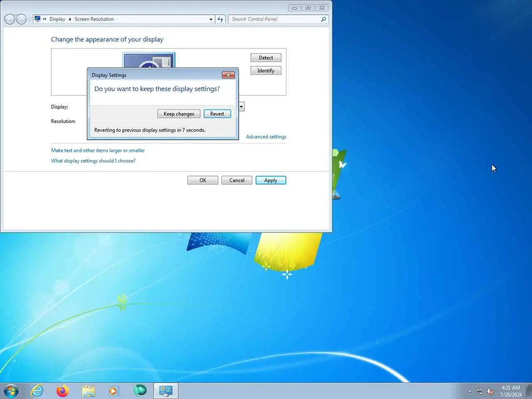This screenshot has height=399, width=532.
Task: Click the muted volume tray icon
Action: click(x=490, y=392)
